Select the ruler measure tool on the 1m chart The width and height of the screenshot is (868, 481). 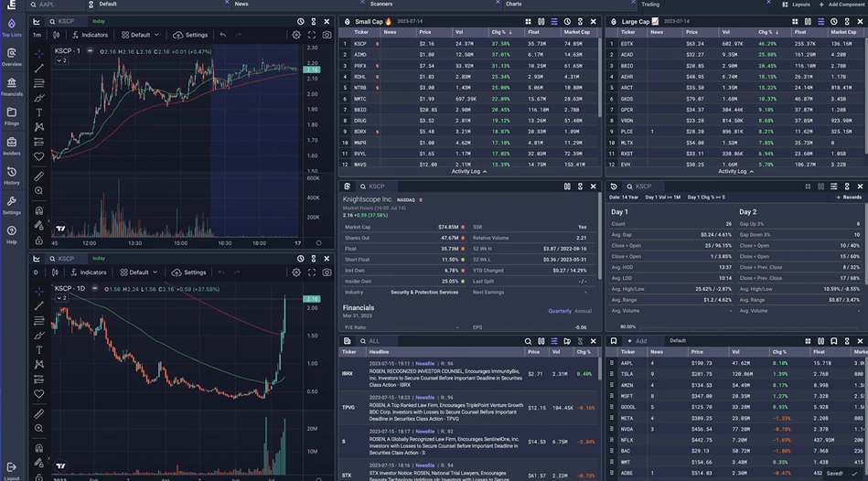(x=38, y=176)
